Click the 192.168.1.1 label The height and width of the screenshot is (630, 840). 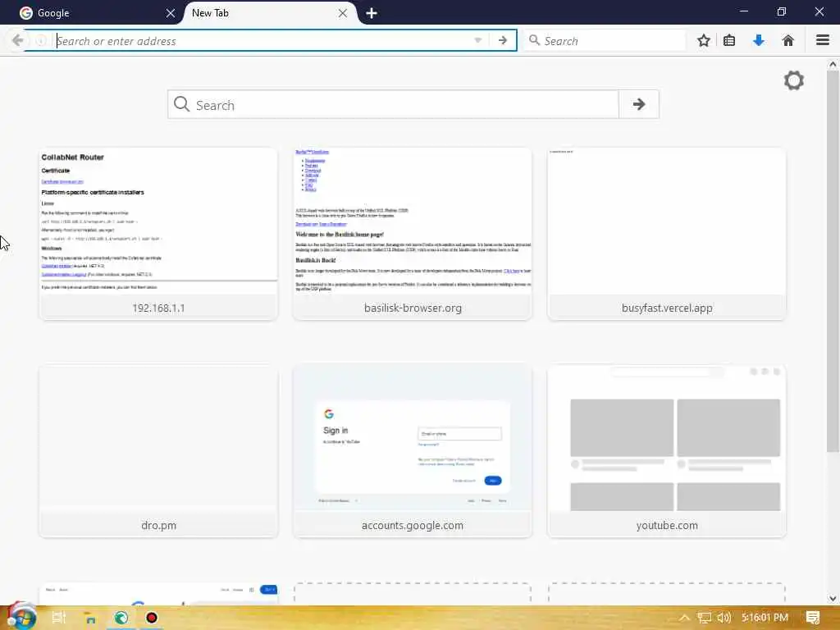coord(158,308)
